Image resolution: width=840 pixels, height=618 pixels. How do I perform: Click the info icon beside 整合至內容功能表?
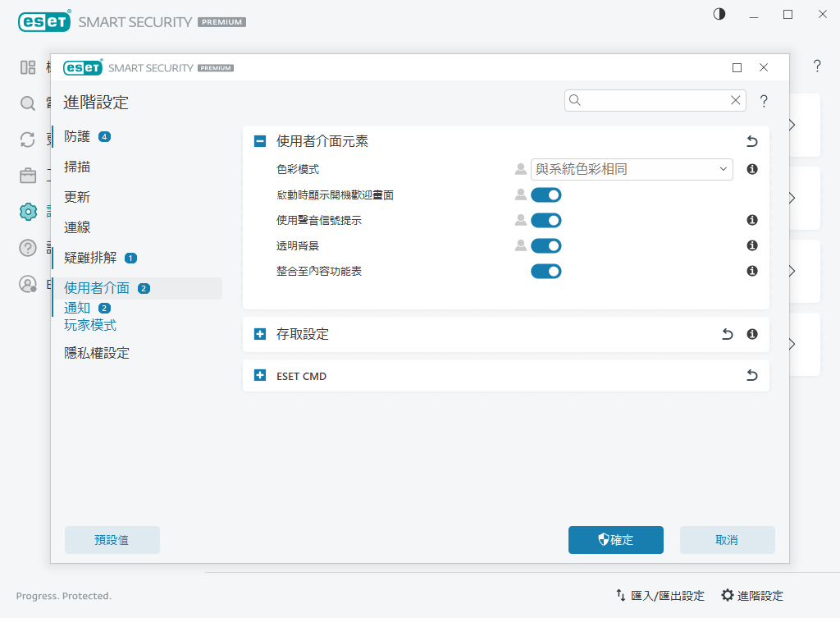(751, 271)
